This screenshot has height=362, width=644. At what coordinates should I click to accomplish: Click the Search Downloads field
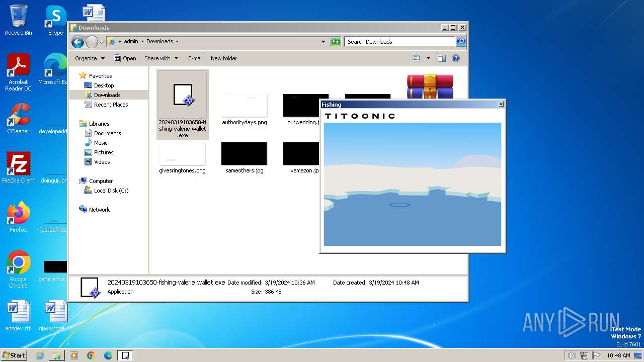point(400,42)
